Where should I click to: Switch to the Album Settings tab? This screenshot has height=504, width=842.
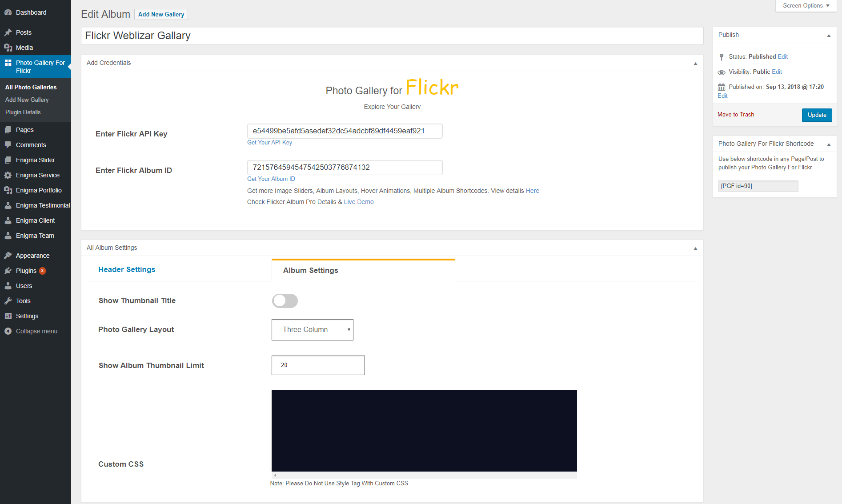pos(363,270)
